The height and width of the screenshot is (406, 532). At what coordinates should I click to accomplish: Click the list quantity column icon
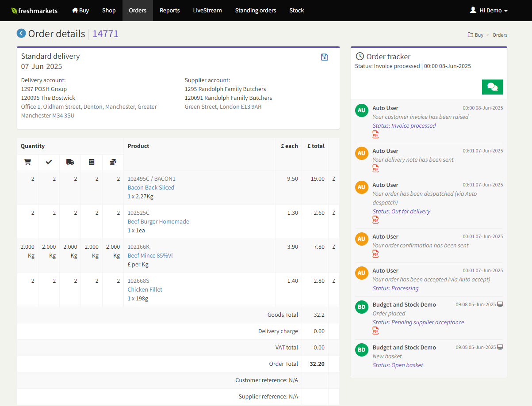click(x=92, y=162)
